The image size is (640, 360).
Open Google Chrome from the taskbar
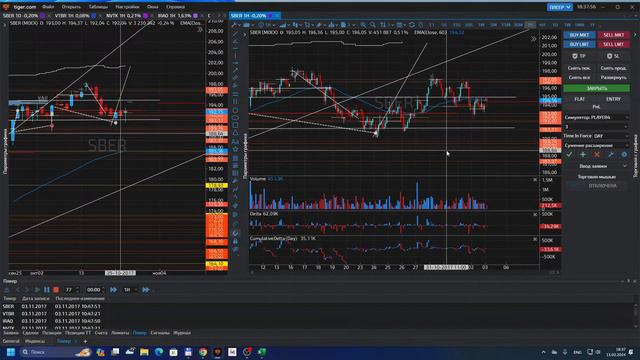[x=202, y=352]
